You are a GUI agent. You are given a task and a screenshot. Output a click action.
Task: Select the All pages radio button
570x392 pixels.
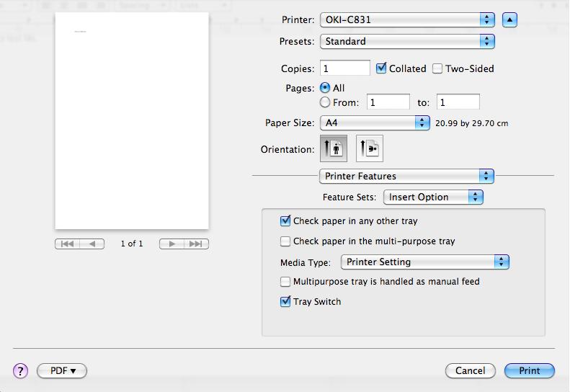(x=324, y=88)
